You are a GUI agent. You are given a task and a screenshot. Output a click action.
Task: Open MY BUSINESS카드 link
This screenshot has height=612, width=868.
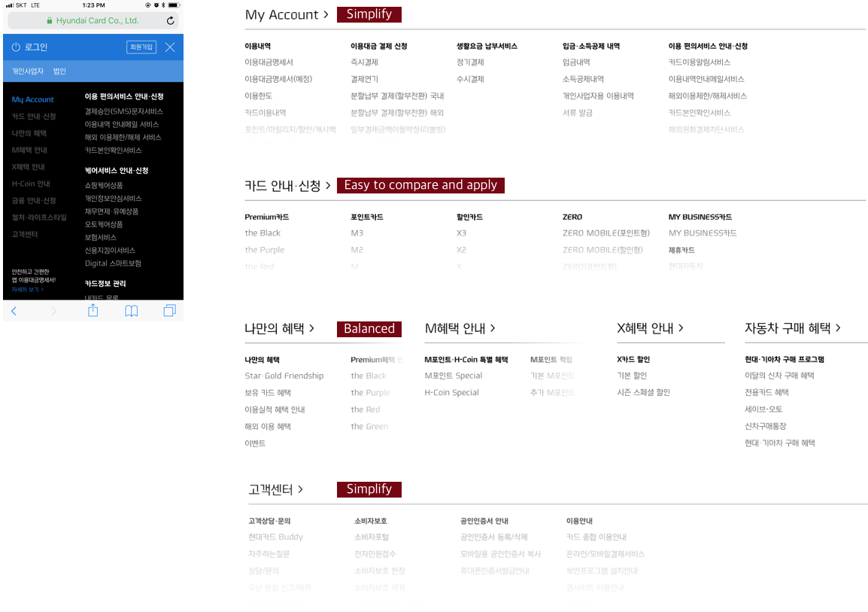tap(703, 233)
